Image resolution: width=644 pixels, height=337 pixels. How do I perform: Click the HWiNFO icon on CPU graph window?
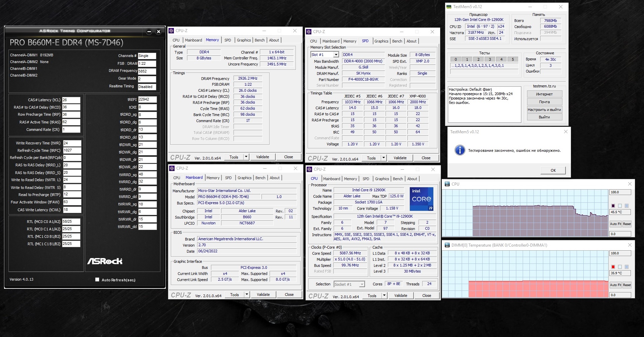447,184
